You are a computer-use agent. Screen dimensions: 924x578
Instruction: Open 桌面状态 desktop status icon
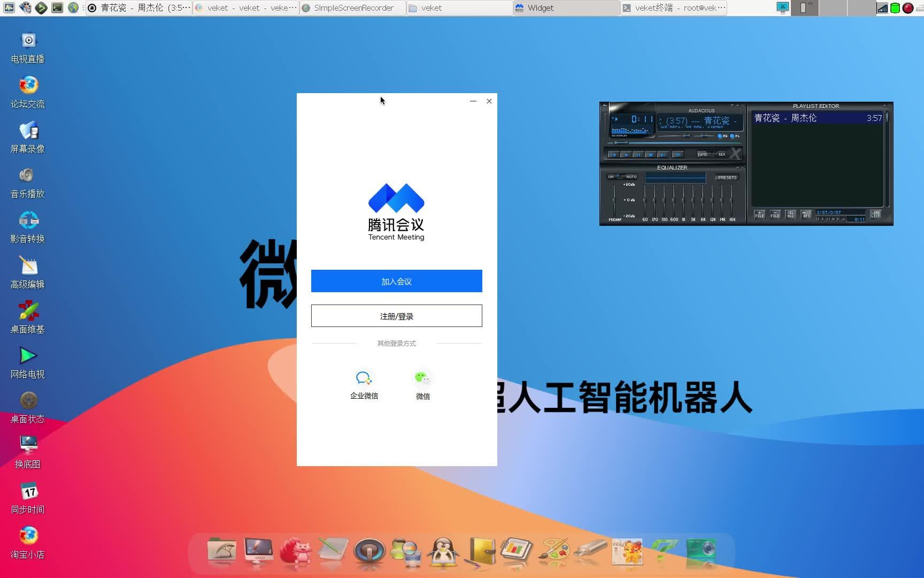pyautogui.click(x=28, y=408)
